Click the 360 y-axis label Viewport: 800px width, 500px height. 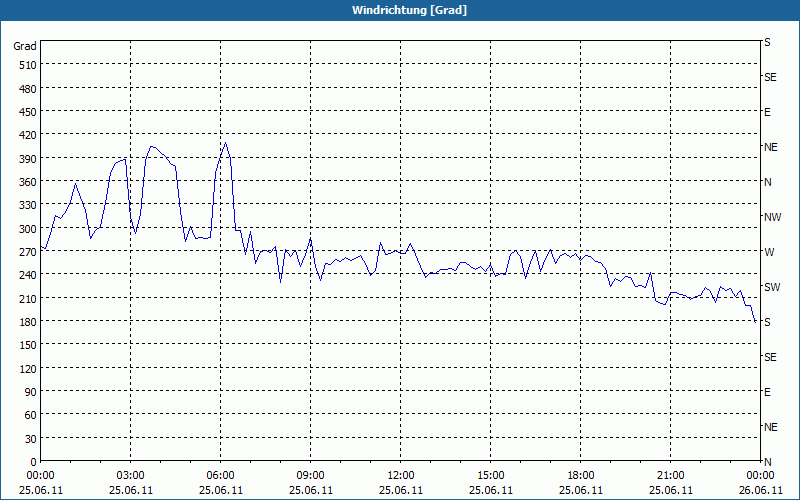[x=28, y=182]
